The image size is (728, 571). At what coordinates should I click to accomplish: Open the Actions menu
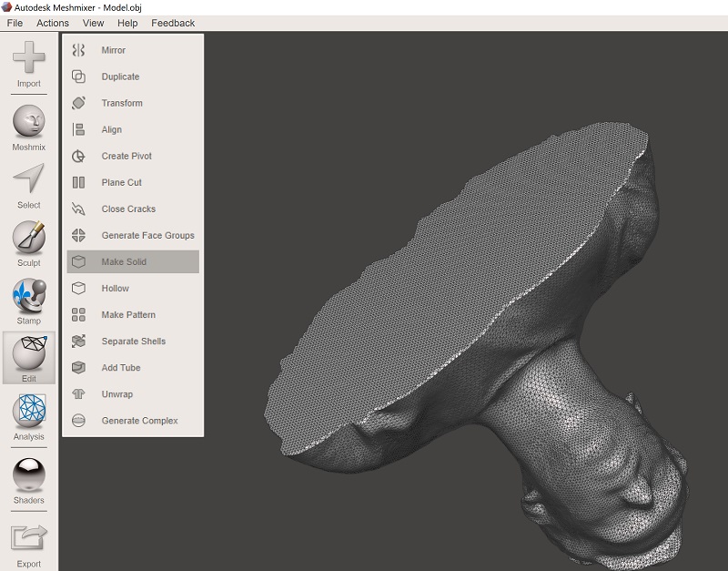point(53,24)
